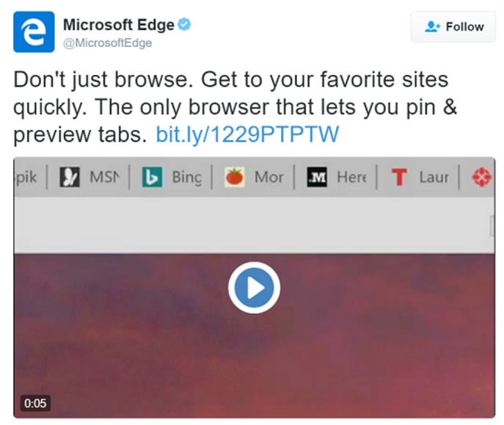Play the embedded video
Image resolution: width=504 pixels, height=425 pixels.
pyautogui.click(x=254, y=288)
